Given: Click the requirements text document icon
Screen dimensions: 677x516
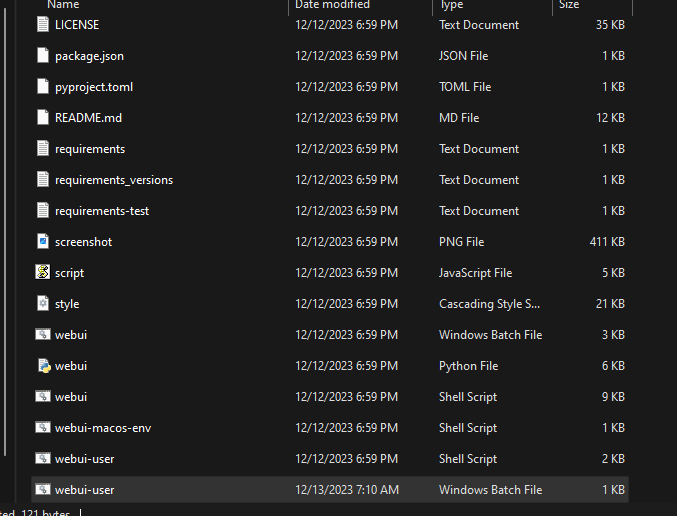Looking at the screenshot, I should pos(43,149).
